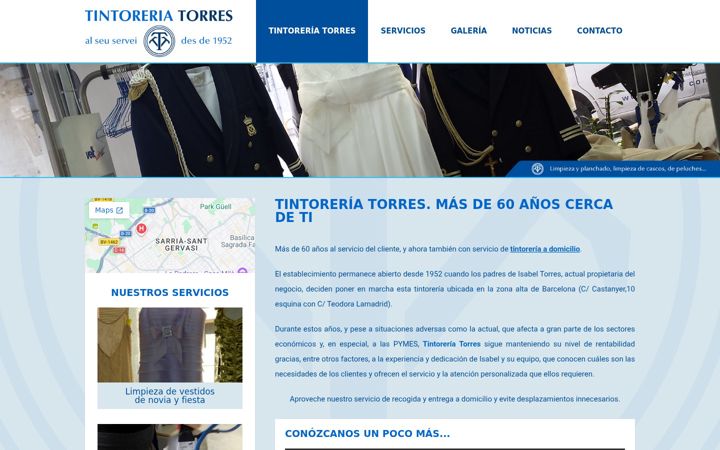Click the hero banner uniform photo

(x=360, y=120)
